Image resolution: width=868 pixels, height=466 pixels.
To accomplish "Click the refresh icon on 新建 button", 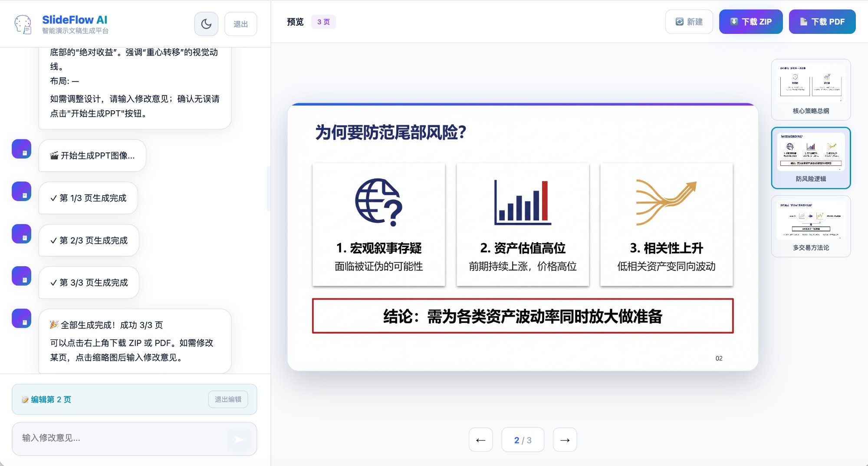I will pyautogui.click(x=679, y=21).
